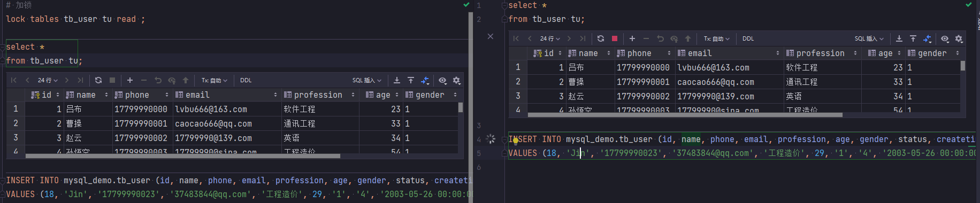
Task: Click the DDL button in right grid toolbar
Action: coord(748,38)
